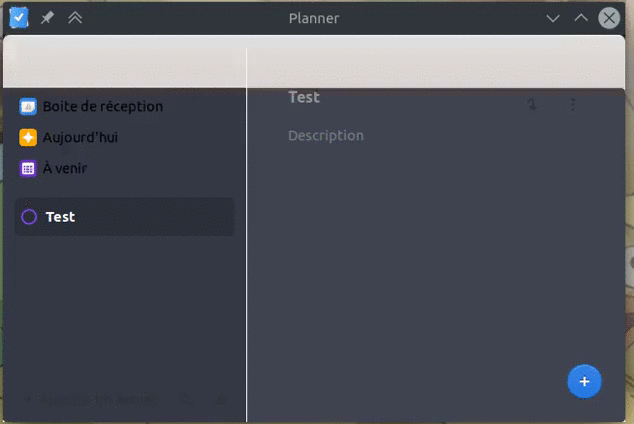The image size is (634, 424).
Task: Open the Planner window menu icon
Action: (x=19, y=18)
